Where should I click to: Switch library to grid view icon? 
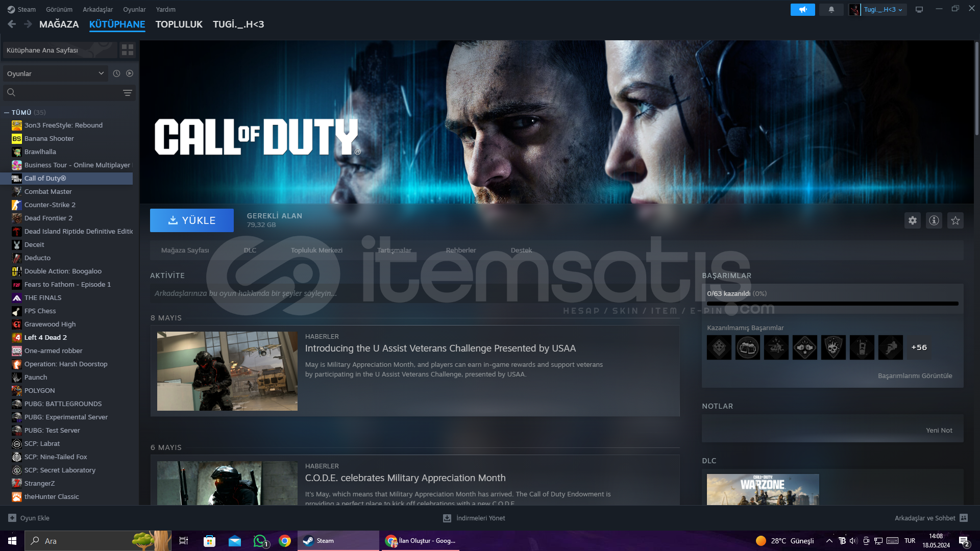pyautogui.click(x=128, y=50)
